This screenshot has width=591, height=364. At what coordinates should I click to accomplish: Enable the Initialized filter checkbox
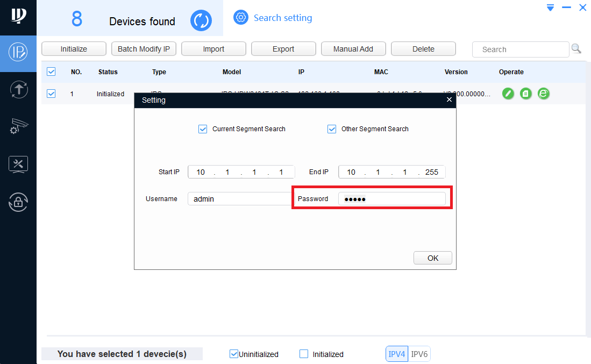point(304,354)
